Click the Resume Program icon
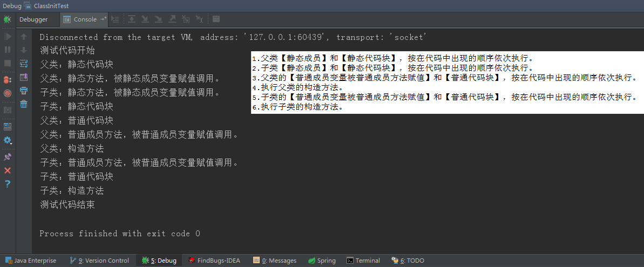644x267 pixels. point(8,37)
